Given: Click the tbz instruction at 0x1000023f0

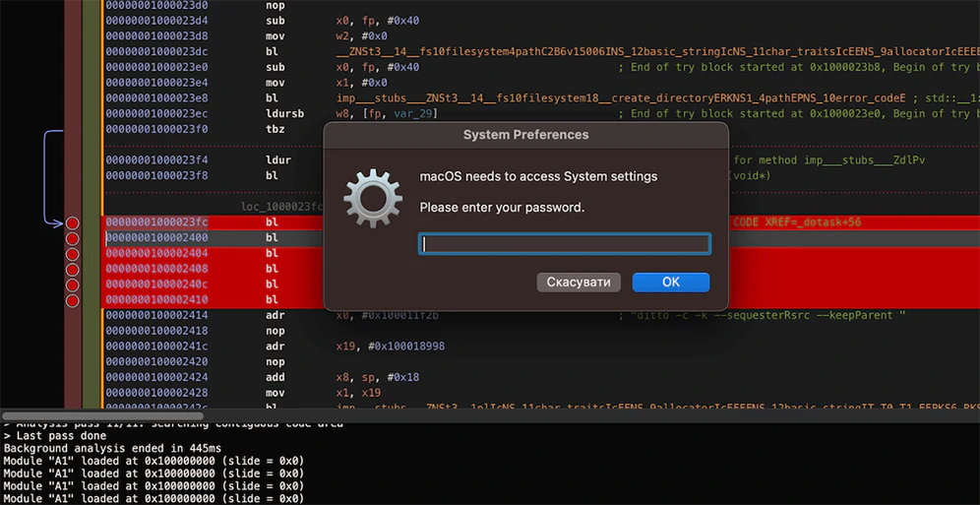Looking at the screenshot, I should point(275,129).
